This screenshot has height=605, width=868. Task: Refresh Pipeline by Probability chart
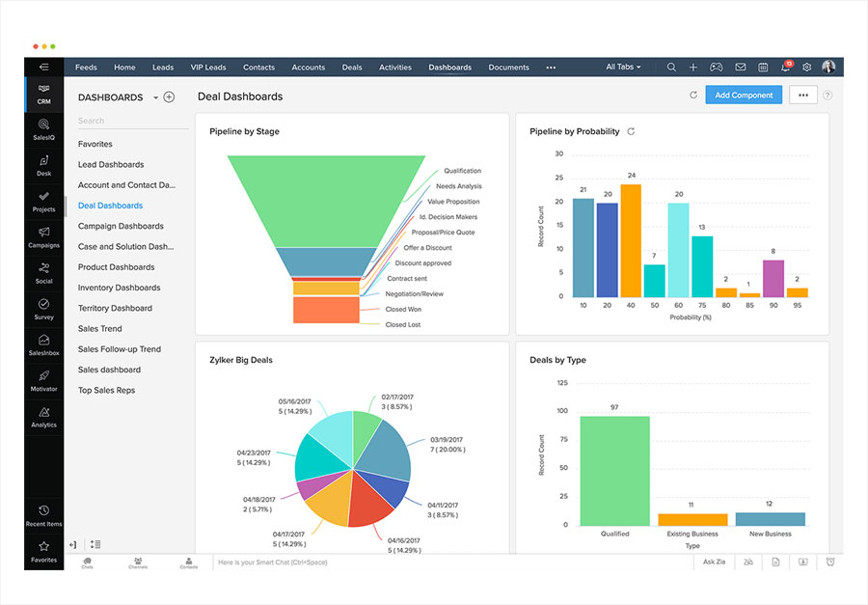(631, 131)
